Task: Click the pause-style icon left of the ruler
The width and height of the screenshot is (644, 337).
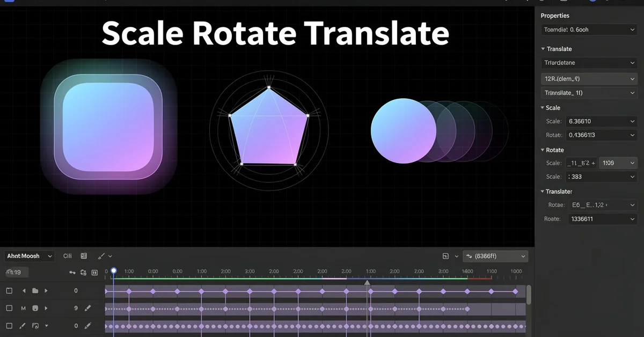Action: [x=95, y=273]
